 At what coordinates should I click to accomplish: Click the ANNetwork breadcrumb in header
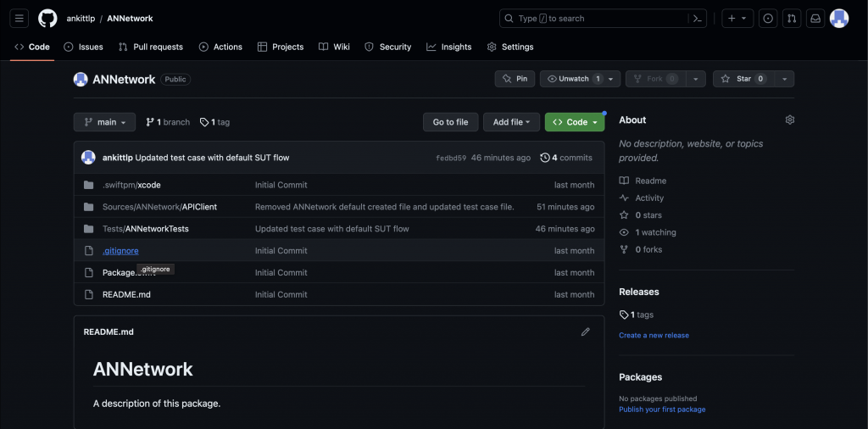[130, 19]
